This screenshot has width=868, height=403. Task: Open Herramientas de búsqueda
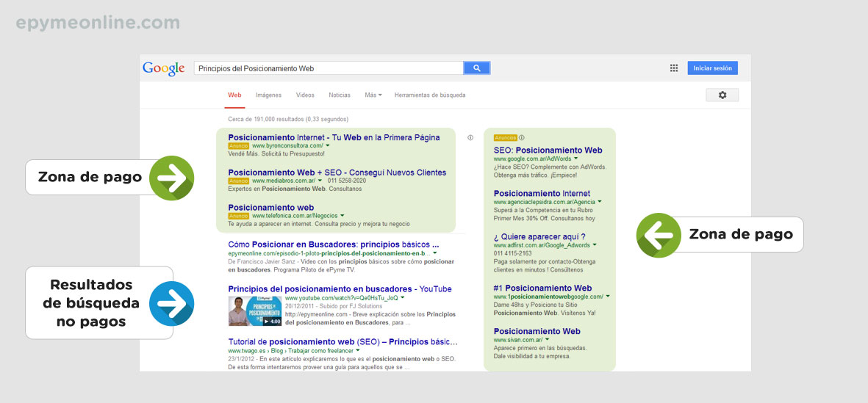click(430, 95)
